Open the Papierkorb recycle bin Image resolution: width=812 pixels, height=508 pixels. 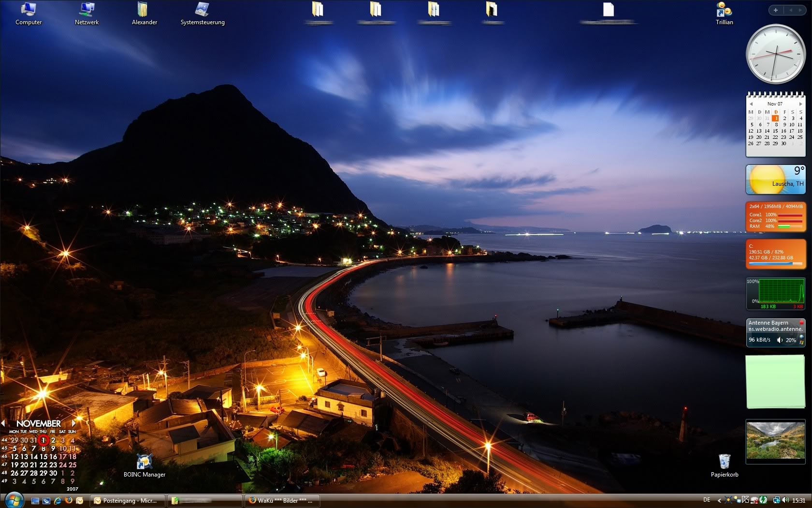coord(724,461)
